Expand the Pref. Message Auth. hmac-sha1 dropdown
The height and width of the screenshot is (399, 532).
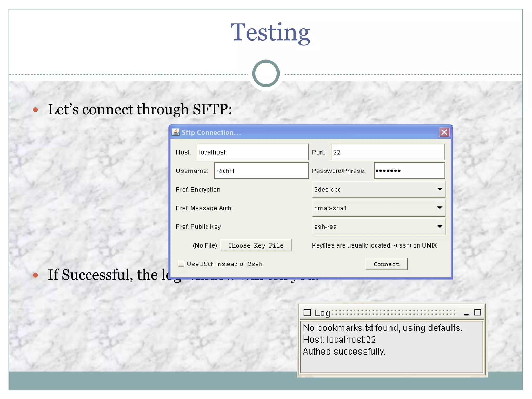378,208
